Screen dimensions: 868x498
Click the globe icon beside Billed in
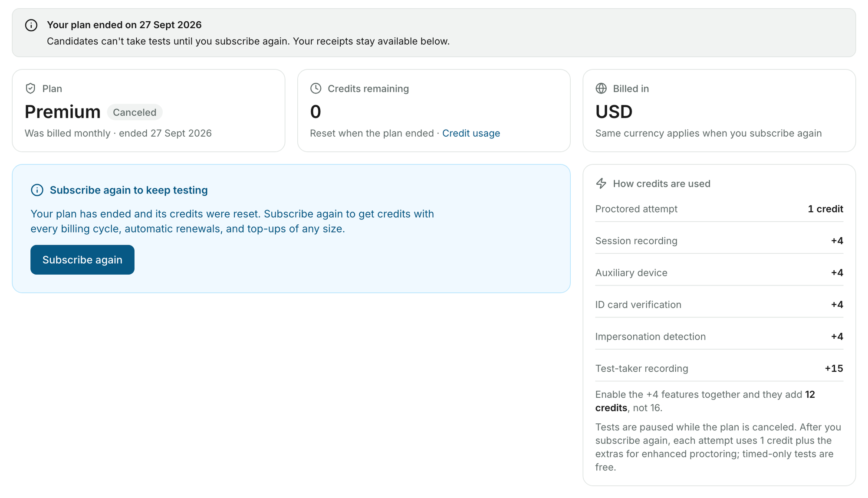coord(601,88)
